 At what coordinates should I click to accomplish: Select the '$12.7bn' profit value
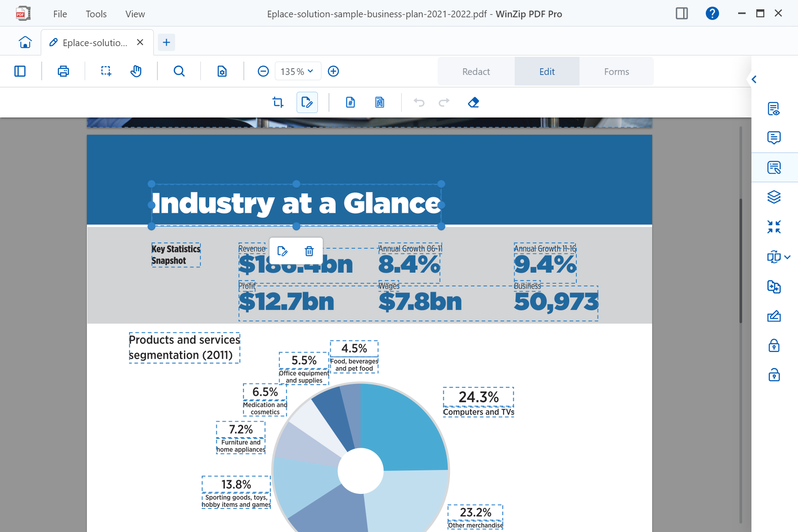[286, 302]
